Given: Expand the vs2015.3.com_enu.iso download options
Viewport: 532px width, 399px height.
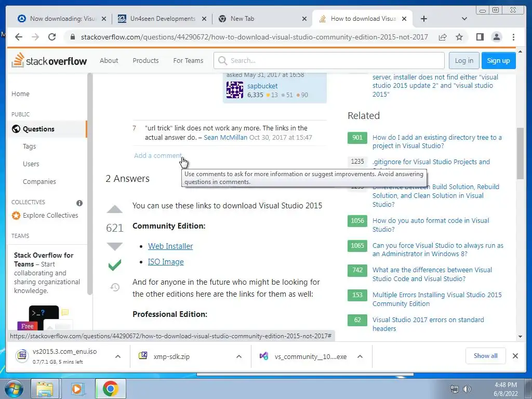Looking at the screenshot, I should (118, 356).
